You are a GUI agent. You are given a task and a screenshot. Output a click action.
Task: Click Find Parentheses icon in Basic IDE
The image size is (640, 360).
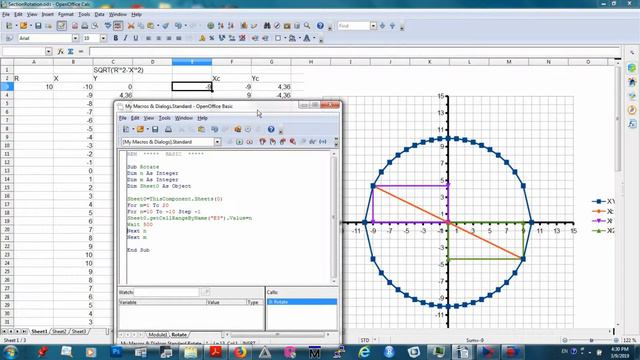(x=322, y=142)
